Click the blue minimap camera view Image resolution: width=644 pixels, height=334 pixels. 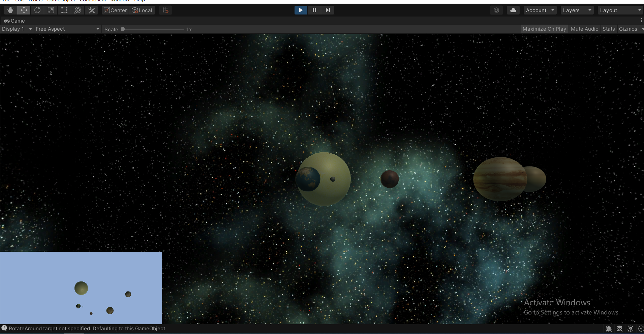(81, 288)
